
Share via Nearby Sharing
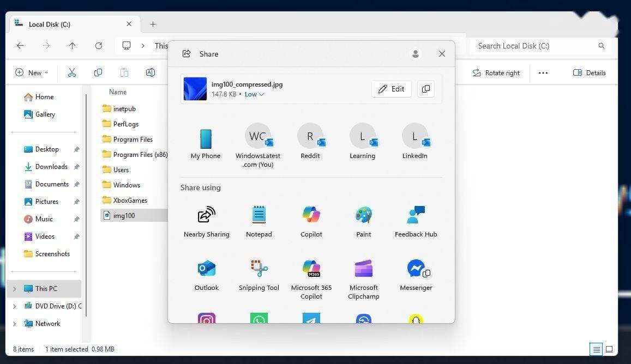pyautogui.click(x=207, y=222)
